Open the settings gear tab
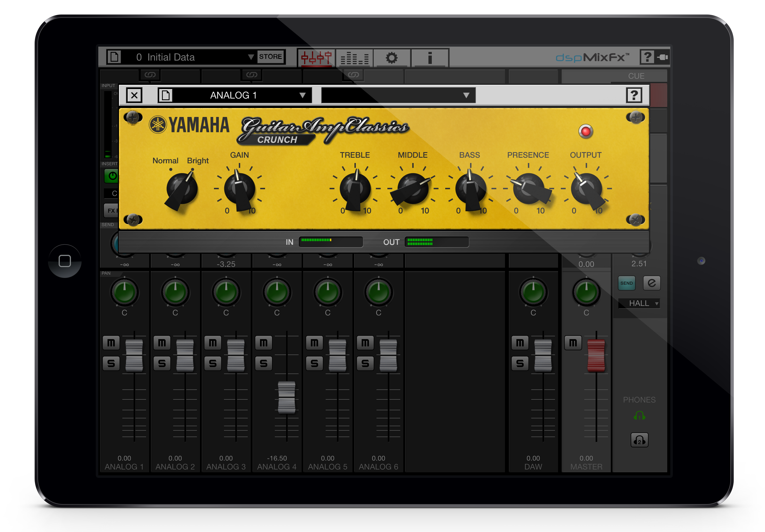The image size is (765, 532). (392, 57)
